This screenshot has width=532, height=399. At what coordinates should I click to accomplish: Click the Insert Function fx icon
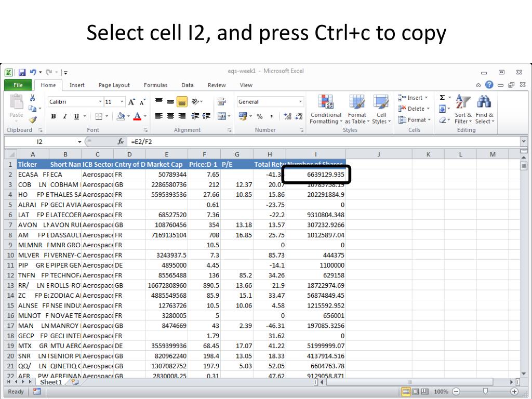pos(121,141)
